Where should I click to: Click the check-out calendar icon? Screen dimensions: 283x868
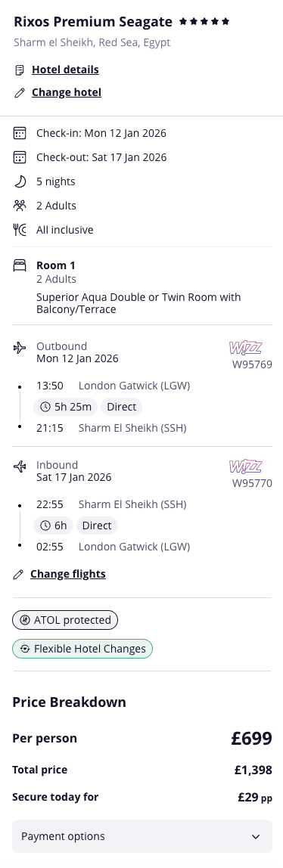(20, 157)
